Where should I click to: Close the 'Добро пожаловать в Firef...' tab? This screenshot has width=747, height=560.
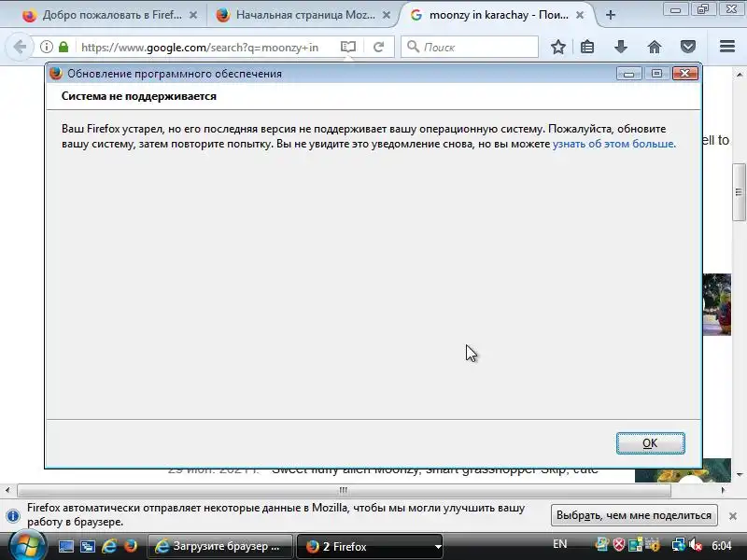point(193,15)
